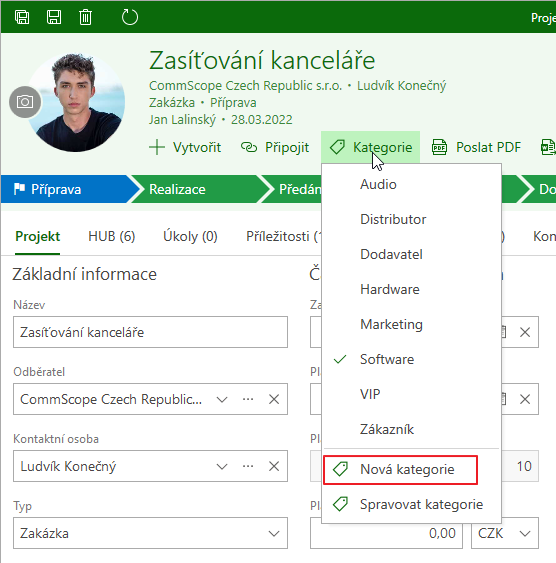Choose Audio category from menu
Screen dimensions: 556x563
tap(411, 185)
